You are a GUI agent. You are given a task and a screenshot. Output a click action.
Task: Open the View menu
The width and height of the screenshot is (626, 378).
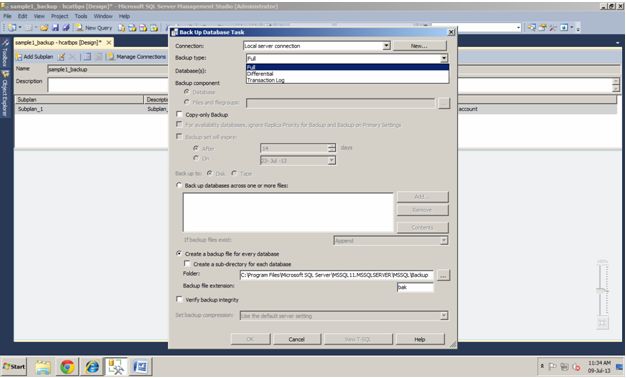click(39, 16)
